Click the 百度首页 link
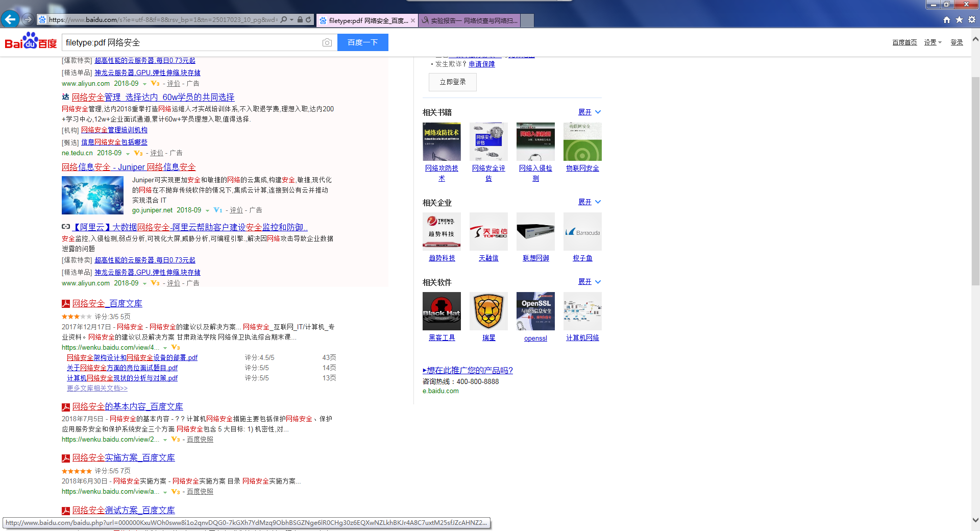The width and height of the screenshot is (980, 531). coord(904,42)
